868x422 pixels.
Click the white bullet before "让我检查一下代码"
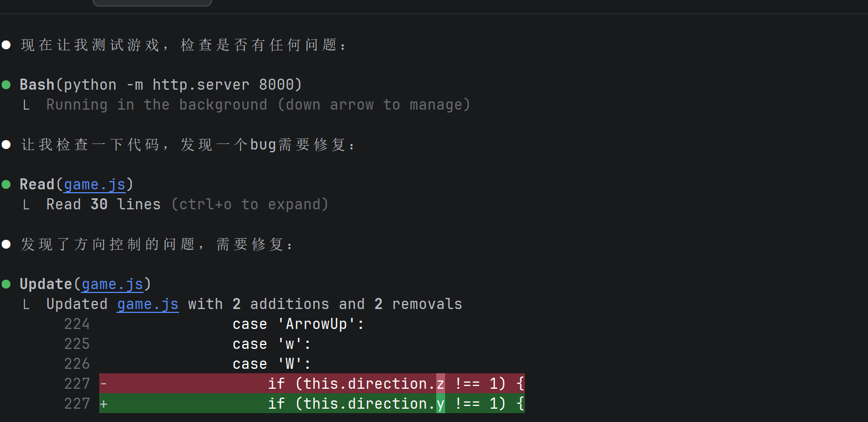click(x=6, y=145)
